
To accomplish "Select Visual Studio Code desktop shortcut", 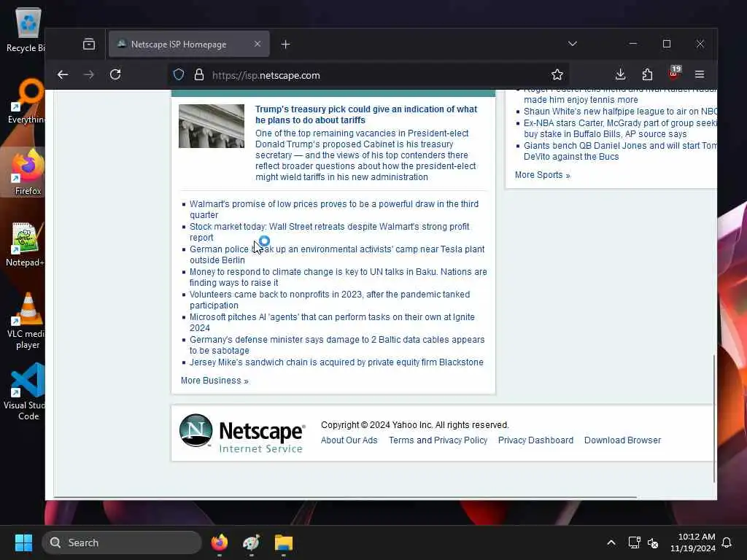I will [26, 392].
